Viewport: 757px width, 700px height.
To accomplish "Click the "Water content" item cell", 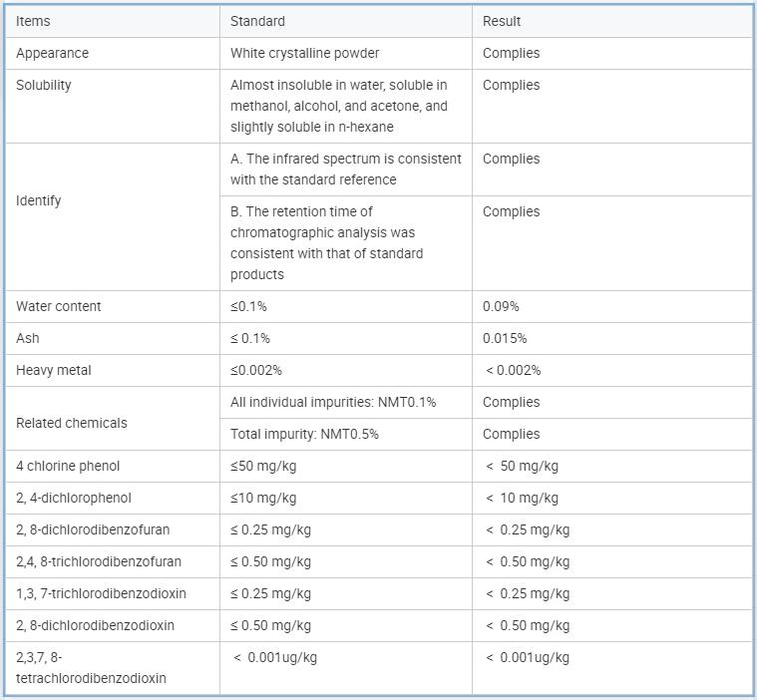I will point(59,306).
